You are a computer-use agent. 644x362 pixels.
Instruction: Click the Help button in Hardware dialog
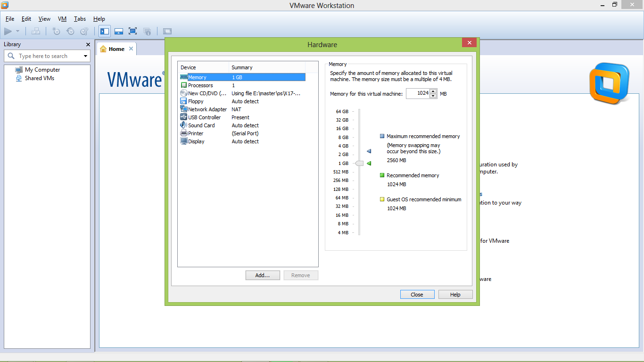click(455, 295)
